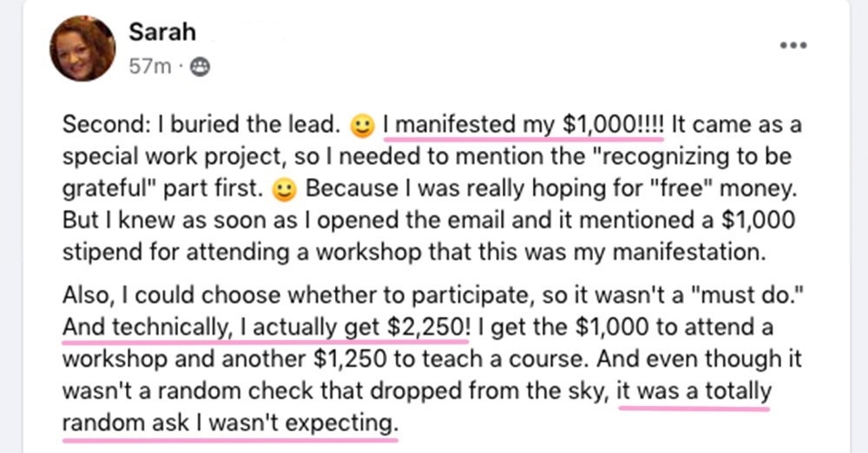The width and height of the screenshot is (868, 453).
Task: Click the quoted word "free" in the post
Action: [682, 188]
